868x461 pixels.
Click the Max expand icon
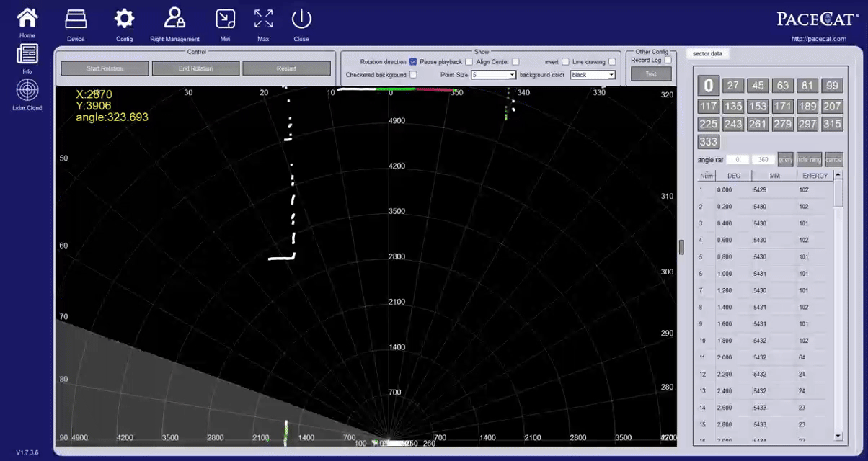tap(263, 19)
